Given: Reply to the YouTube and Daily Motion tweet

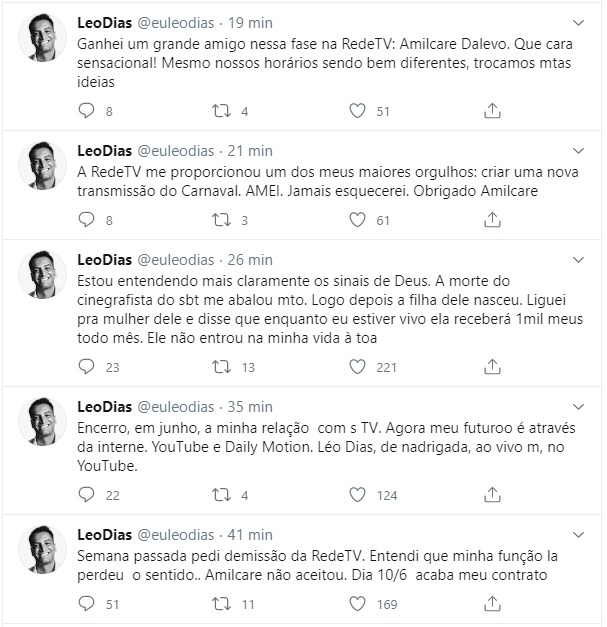Looking at the screenshot, I should click(85, 494).
